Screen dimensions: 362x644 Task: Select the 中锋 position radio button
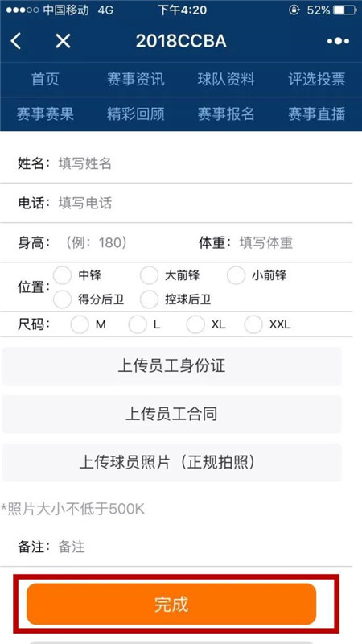[63, 275]
